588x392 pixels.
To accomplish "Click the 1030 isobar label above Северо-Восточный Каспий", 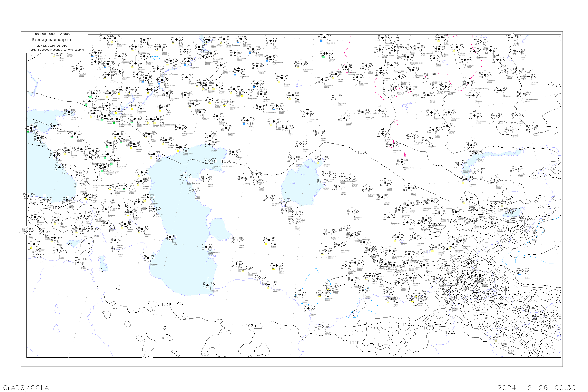I will [226, 162].
